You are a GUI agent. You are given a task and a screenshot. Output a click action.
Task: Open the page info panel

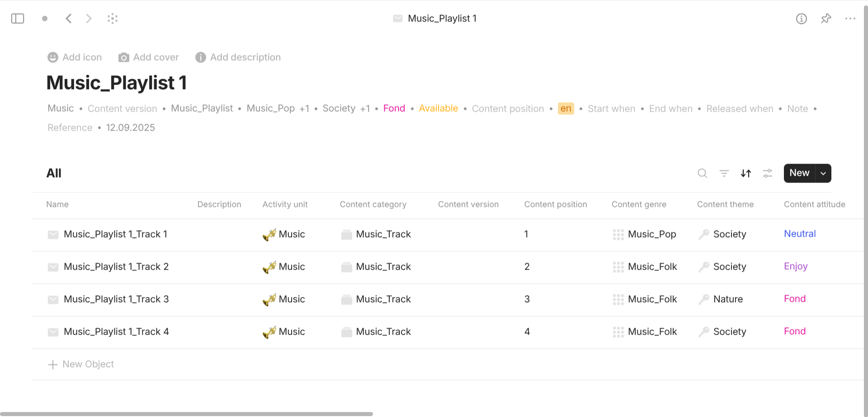point(802,19)
